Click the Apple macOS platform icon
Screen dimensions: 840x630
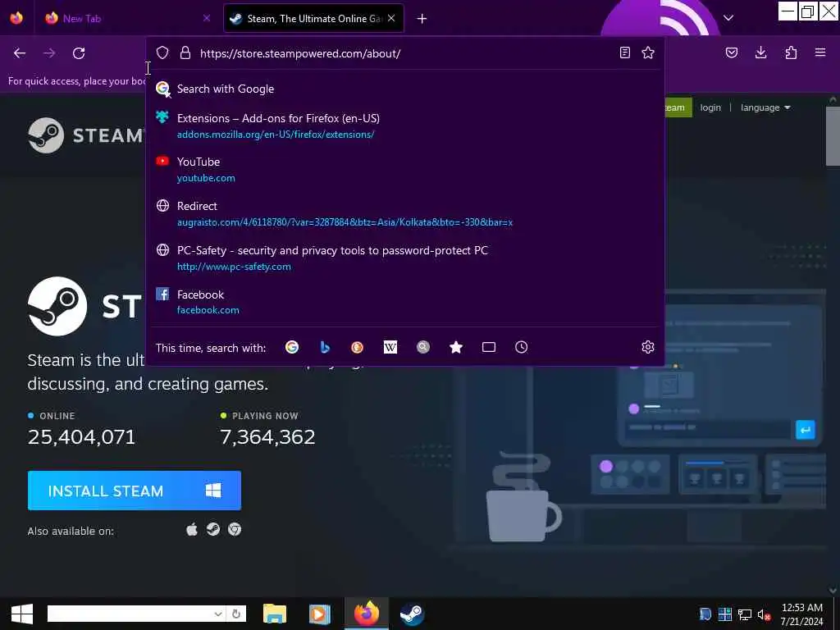tap(192, 530)
